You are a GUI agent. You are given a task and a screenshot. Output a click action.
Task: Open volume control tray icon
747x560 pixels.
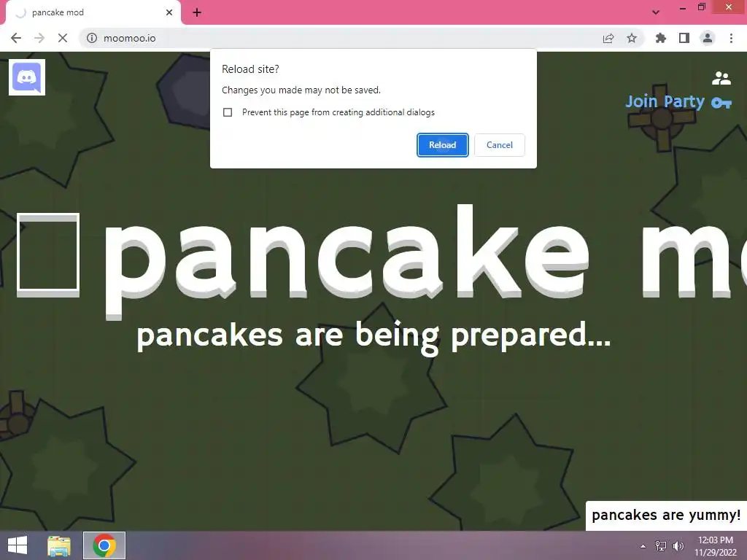(x=678, y=546)
